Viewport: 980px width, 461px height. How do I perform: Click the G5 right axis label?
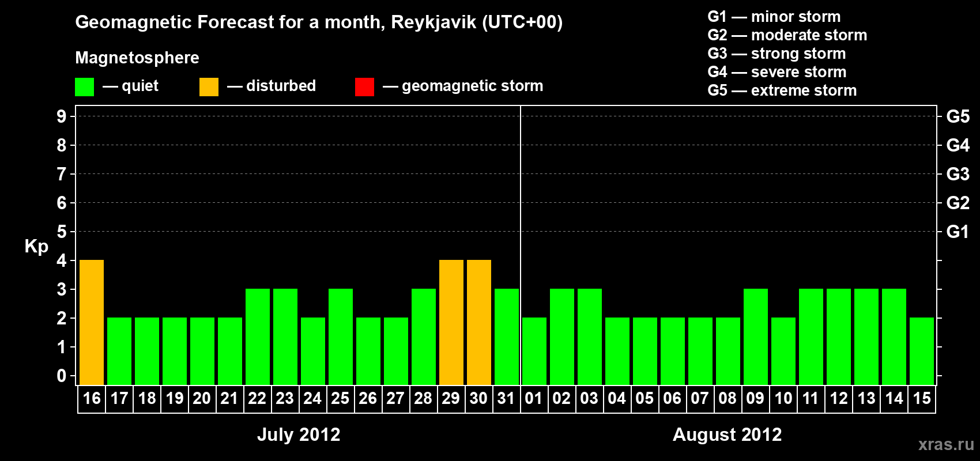[958, 116]
